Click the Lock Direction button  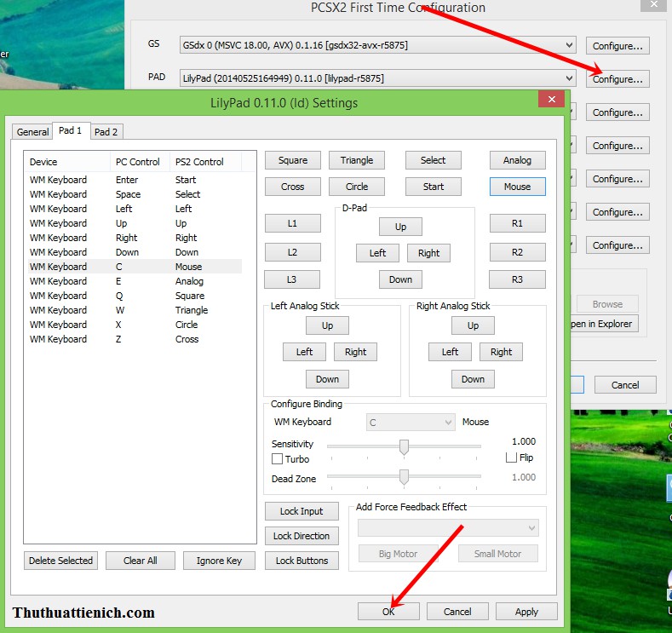point(302,536)
